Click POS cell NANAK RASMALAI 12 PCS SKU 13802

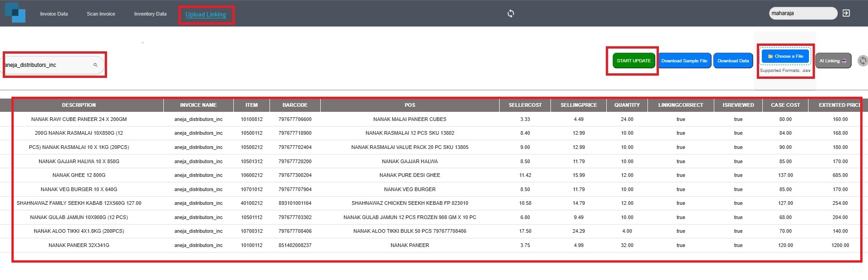(410, 133)
